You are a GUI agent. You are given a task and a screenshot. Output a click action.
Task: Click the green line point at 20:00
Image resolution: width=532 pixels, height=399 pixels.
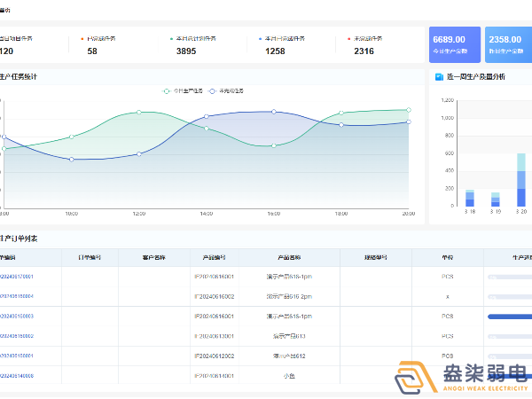(409, 110)
